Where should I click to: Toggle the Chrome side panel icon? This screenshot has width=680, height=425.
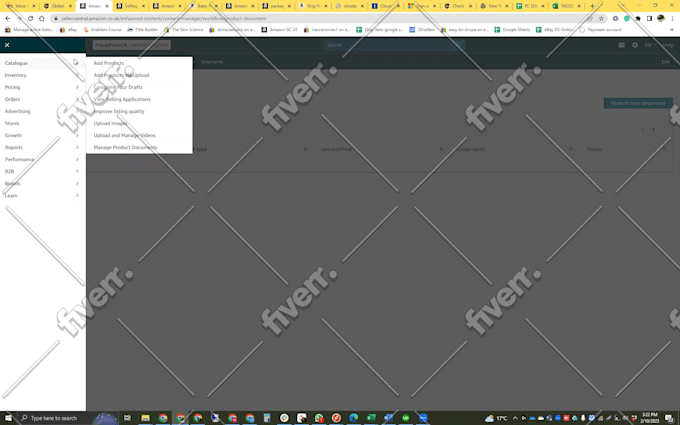point(649,19)
